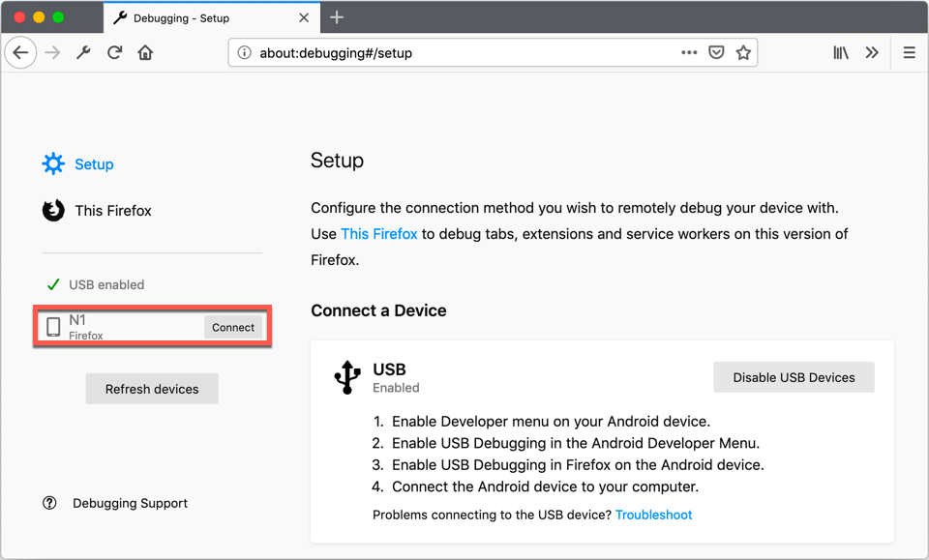
Task: Click the phone icon next to N1 device
Action: tap(51, 325)
